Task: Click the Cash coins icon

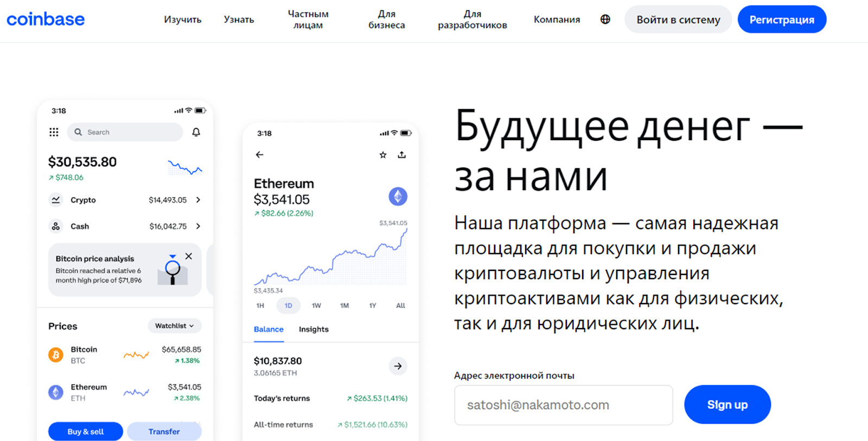Action: (56, 226)
